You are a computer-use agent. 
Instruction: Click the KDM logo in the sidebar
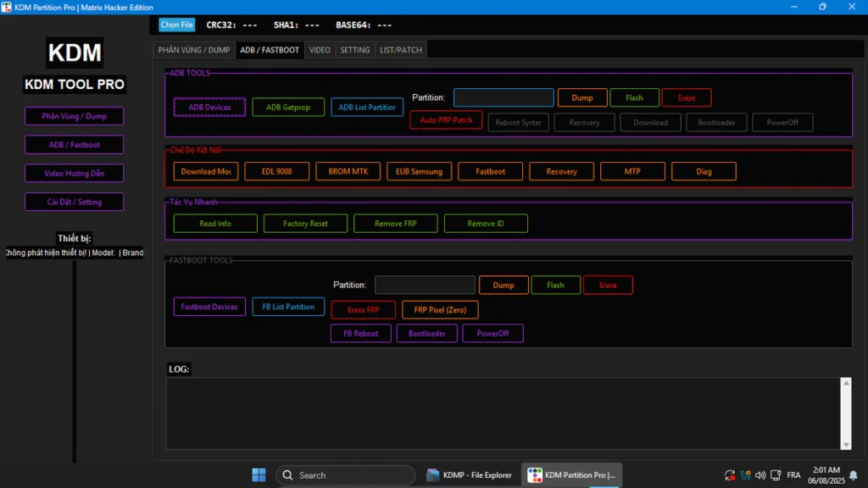click(x=75, y=53)
